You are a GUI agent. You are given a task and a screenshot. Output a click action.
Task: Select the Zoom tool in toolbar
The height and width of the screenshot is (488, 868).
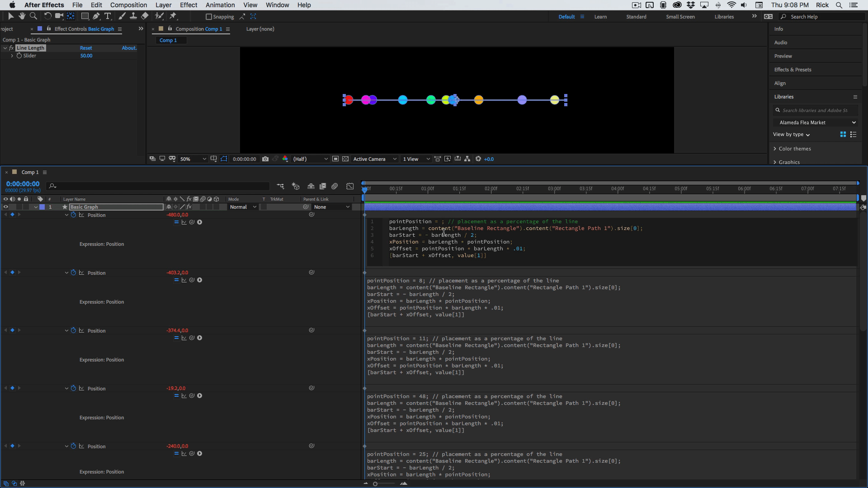click(33, 16)
